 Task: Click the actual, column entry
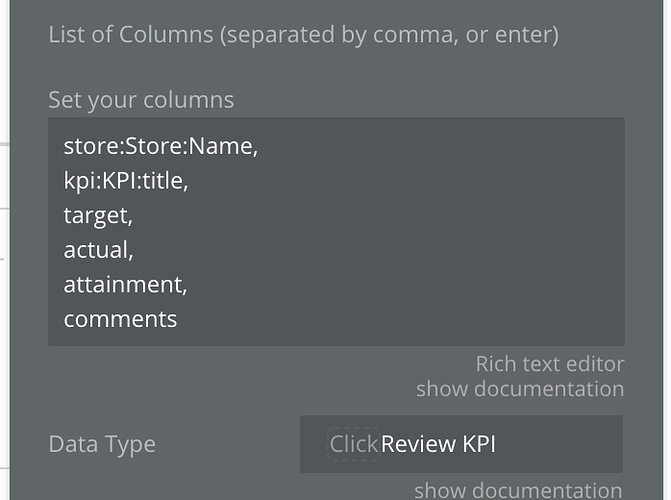click(98, 250)
